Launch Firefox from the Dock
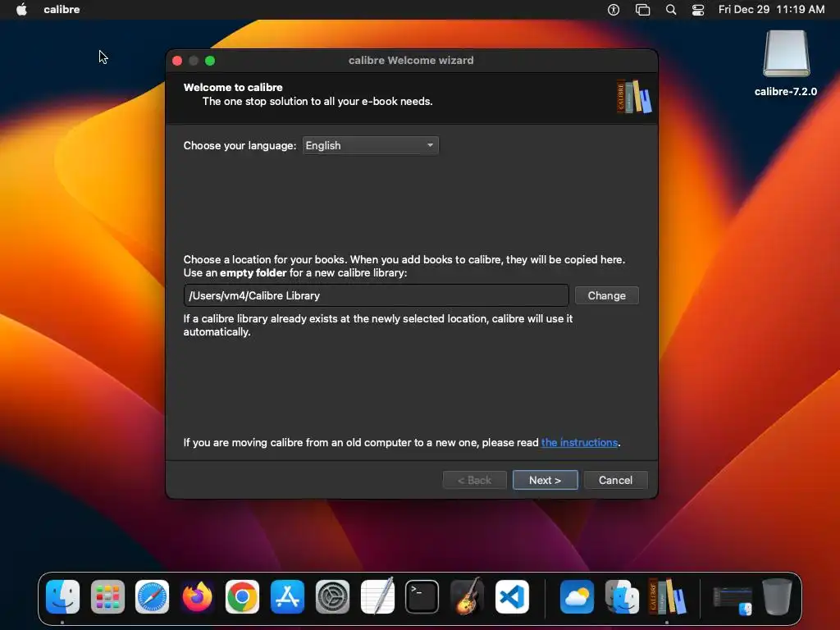The image size is (840, 630). click(197, 597)
